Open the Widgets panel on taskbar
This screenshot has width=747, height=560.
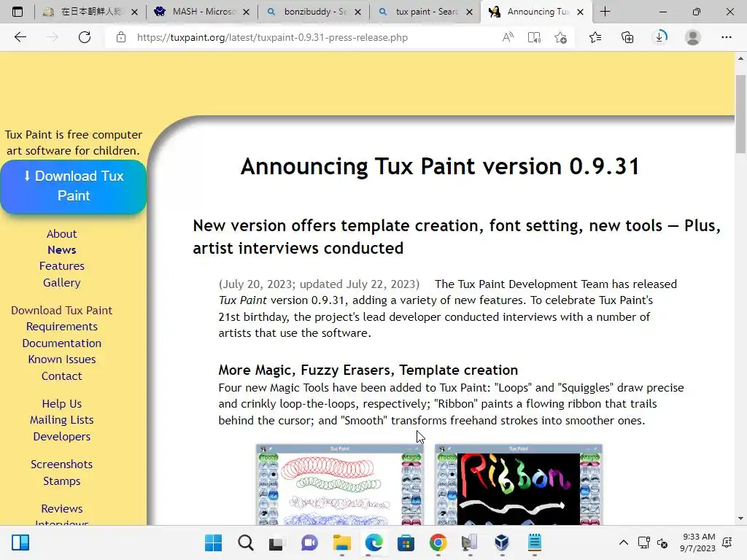[20, 542]
